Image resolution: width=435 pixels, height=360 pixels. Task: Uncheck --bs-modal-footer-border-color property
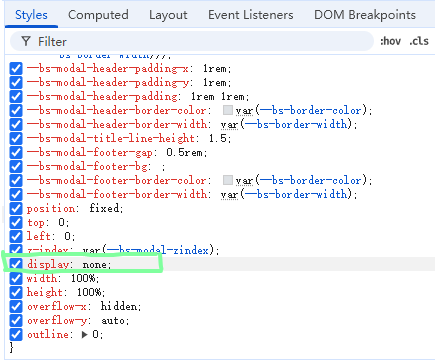tap(16, 181)
